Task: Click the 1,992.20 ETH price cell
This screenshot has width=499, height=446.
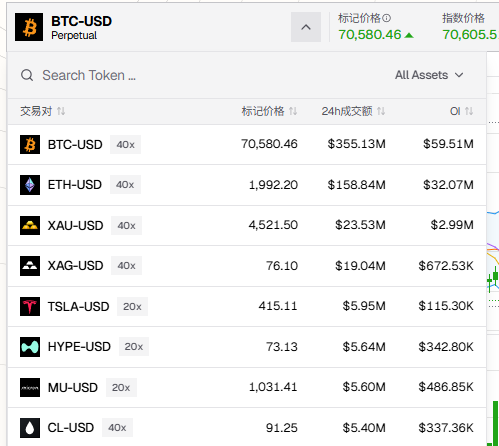Action: [x=273, y=185]
